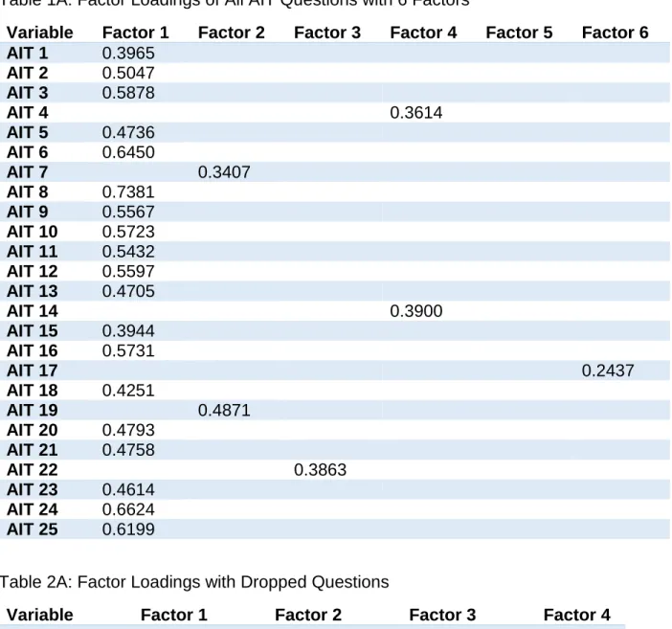
Task: Click the Factor 5 column header
Action: tap(519, 33)
